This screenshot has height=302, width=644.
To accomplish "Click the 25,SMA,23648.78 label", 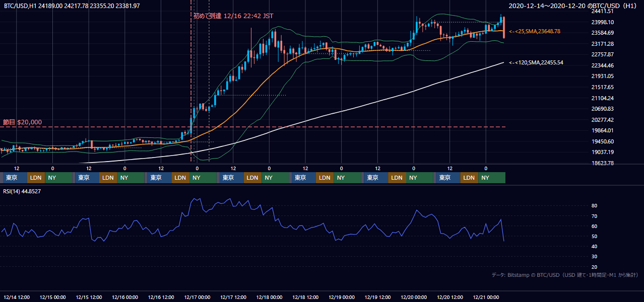I will 535,31.
